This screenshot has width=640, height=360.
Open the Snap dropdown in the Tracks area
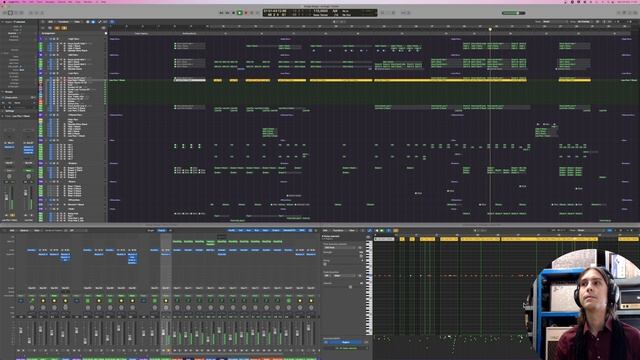tap(556, 22)
